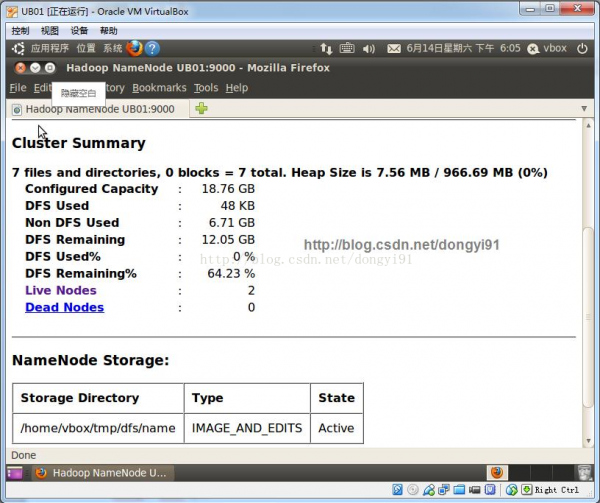Open the 位置 places menu
This screenshot has height=503, width=600.
pyautogui.click(x=86, y=49)
